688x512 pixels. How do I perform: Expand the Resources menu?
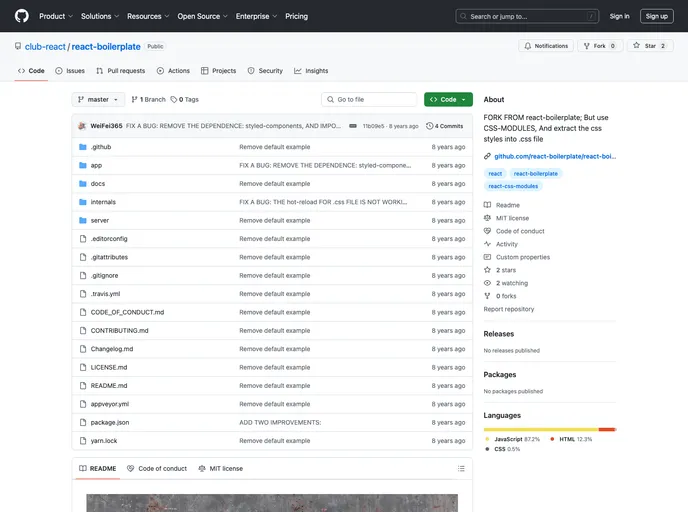[148, 16]
